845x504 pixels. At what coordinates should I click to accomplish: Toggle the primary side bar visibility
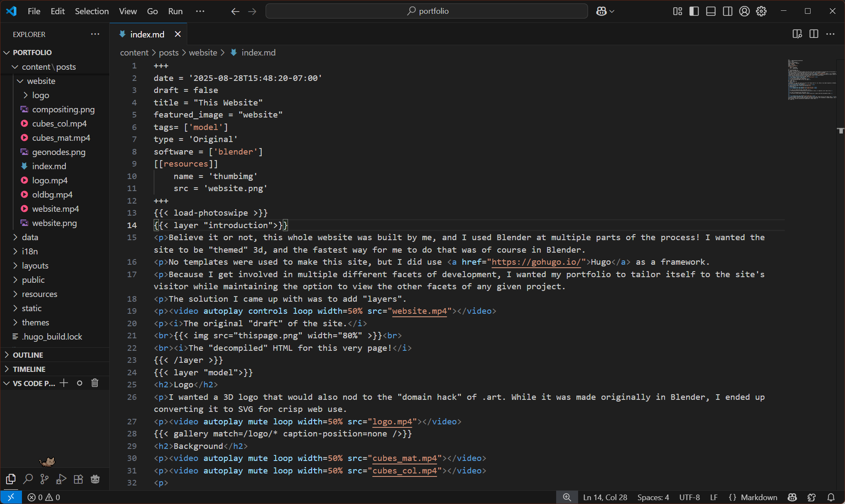694,11
